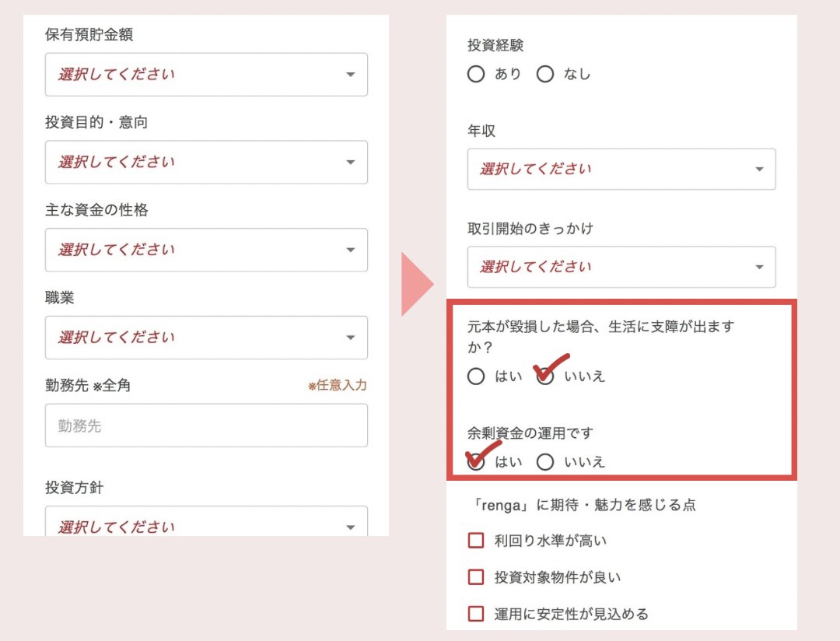The image size is (840, 641).
Task: Open the 保有預貯金額 dropdown
Action: click(205, 75)
